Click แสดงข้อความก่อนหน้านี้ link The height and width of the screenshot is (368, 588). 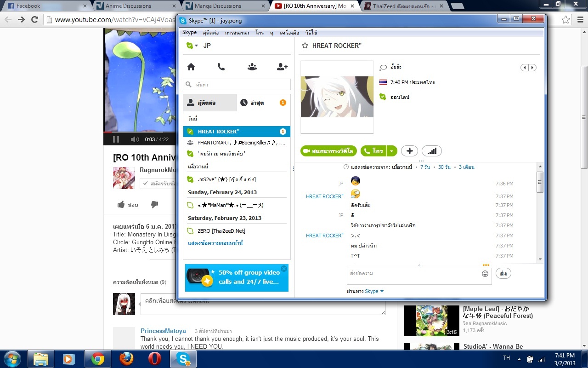click(x=215, y=243)
